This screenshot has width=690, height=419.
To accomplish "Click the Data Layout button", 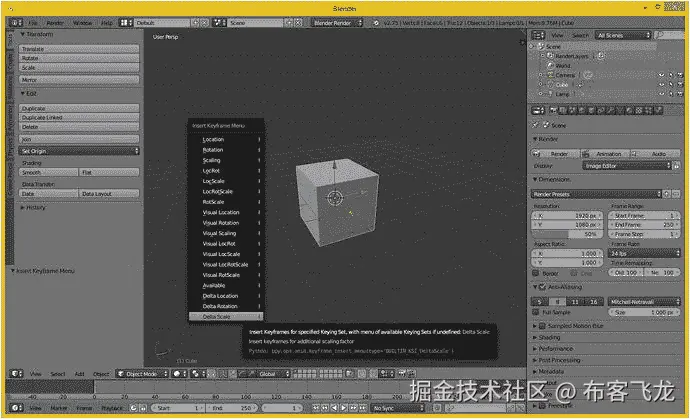I will pyautogui.click(x=109, y=194).
